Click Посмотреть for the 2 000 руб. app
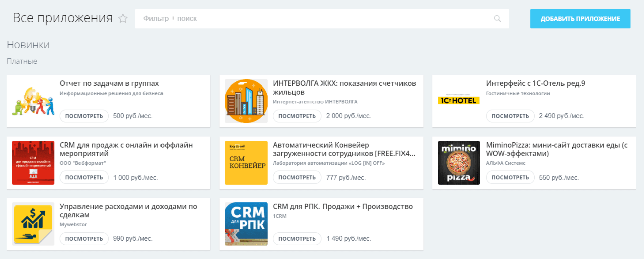The height and width of the screenshot is (259, 644). (297, 116)
